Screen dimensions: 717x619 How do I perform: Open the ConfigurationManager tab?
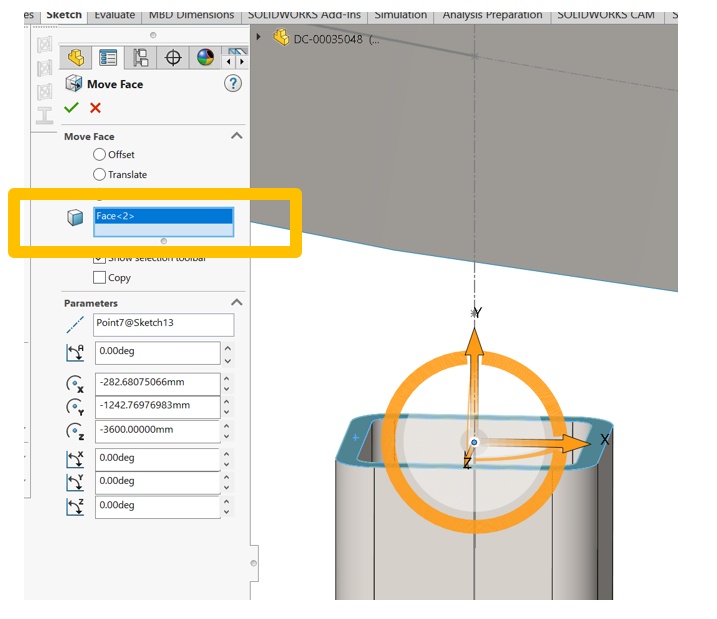[140, 58]
